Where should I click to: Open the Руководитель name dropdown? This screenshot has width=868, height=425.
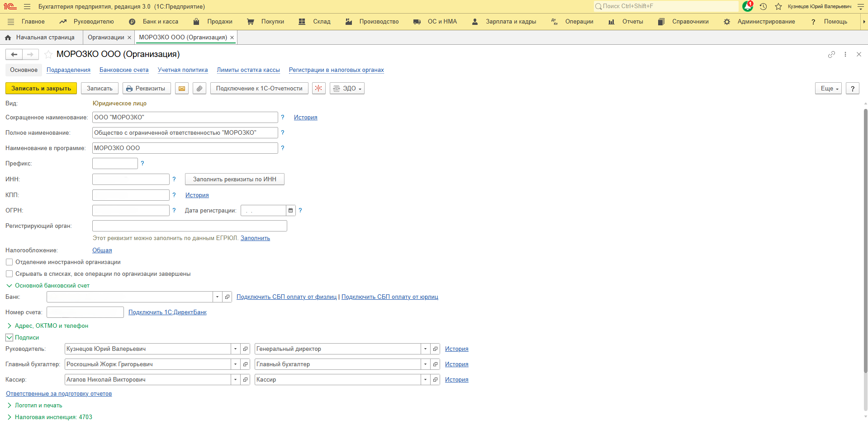click(235, 349)
